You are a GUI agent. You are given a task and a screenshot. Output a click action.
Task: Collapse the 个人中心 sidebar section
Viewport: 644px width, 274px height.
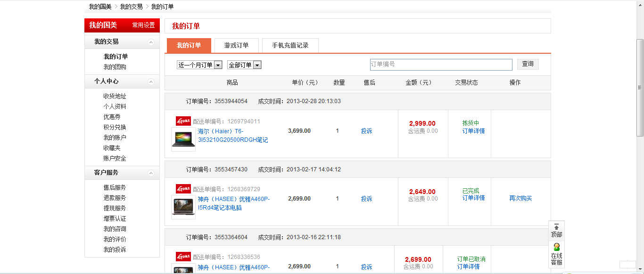click(151, 81)
